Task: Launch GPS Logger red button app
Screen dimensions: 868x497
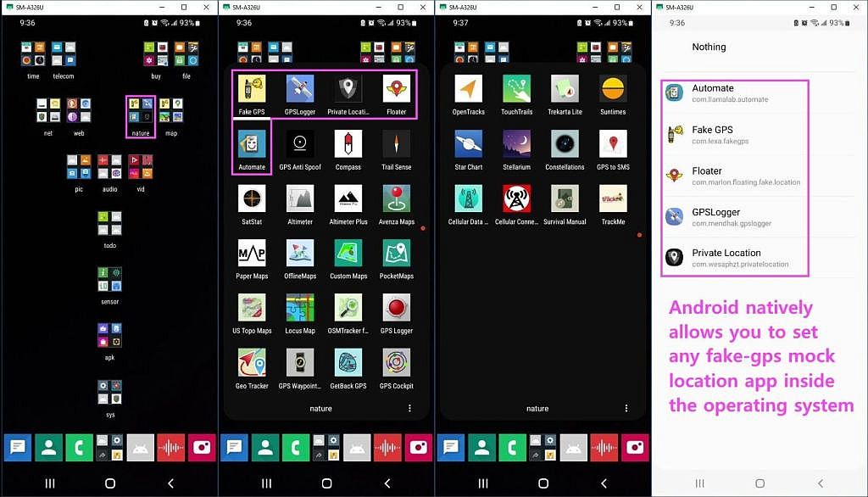Action: [x=397, y=308]
